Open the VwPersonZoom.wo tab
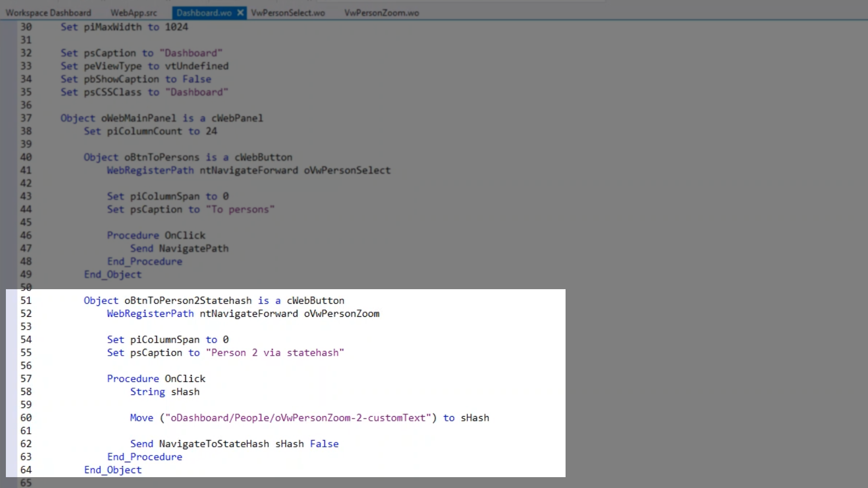This screenshot has width=868, height=488. (382, 13)
